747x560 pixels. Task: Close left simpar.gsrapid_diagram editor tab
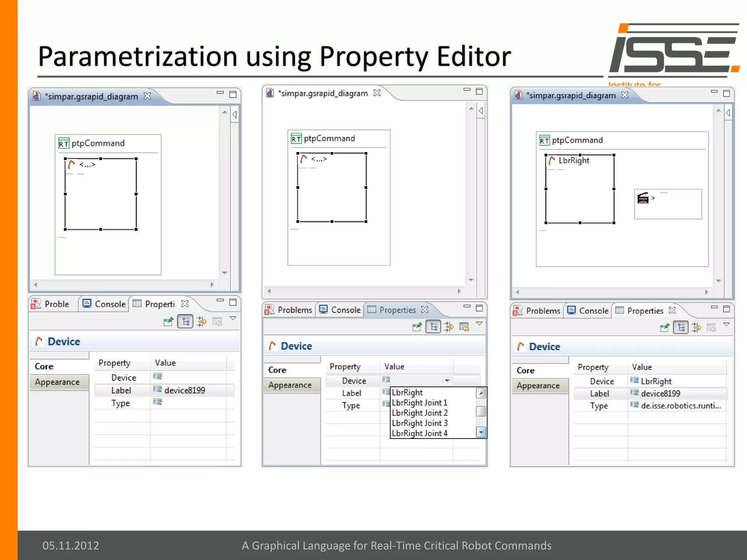pyautogui.click(x=147, y=96)
